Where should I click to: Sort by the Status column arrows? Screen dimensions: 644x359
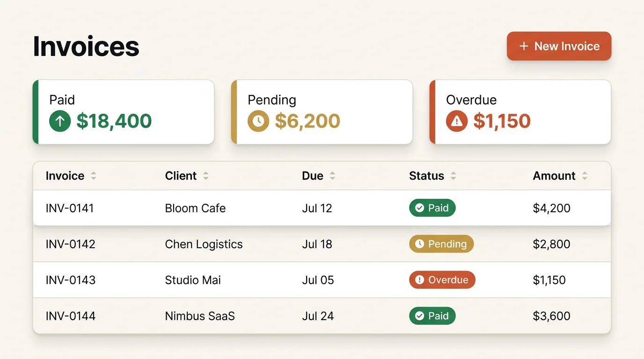click(x=453, y=176)
